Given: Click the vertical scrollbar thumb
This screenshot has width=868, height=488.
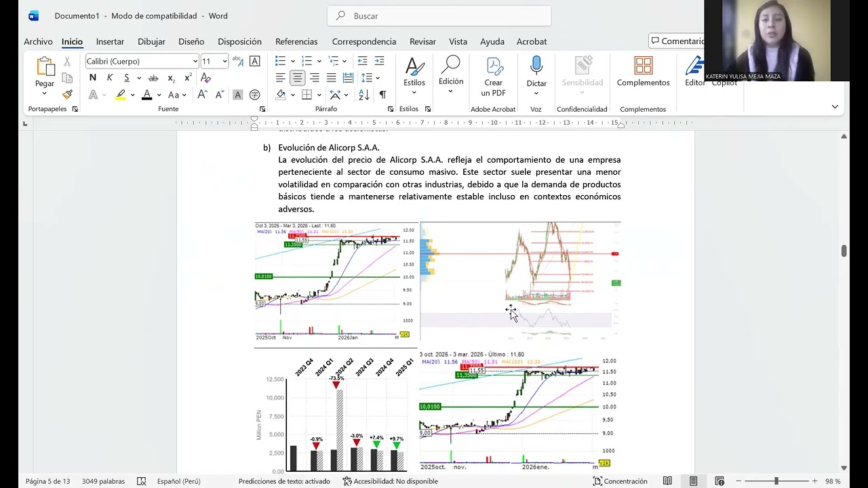Looking at the screenshot, I should (844, 251).
